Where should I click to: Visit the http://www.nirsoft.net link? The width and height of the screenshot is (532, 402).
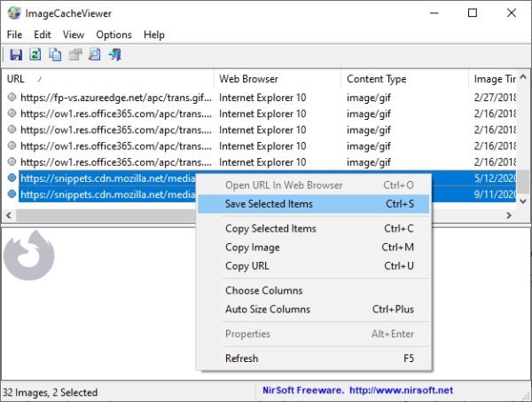point(401,390)
